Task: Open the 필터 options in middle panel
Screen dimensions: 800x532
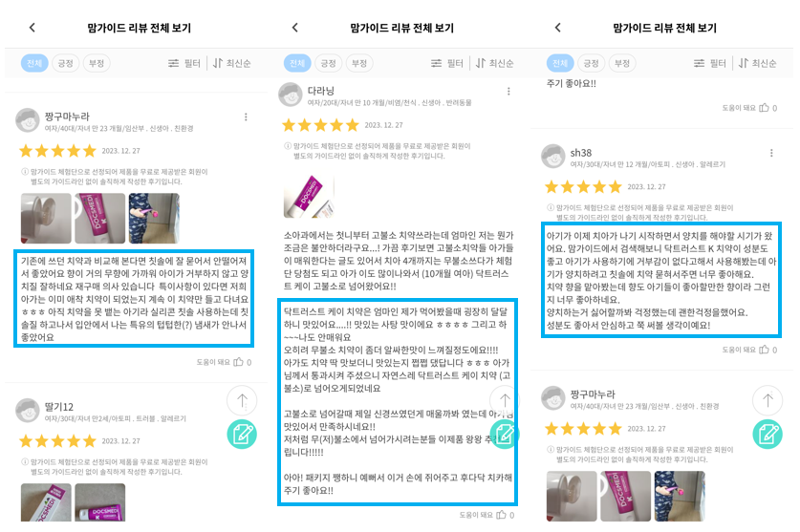Action: (447, 63)
